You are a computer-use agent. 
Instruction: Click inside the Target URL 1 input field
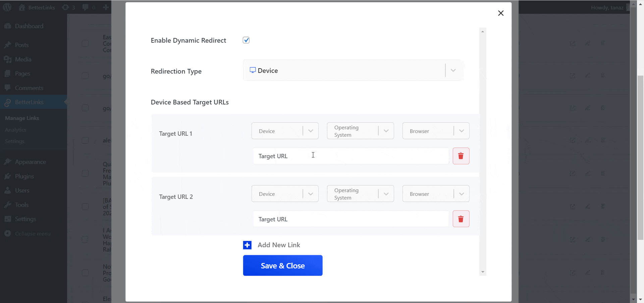point(351,156)
